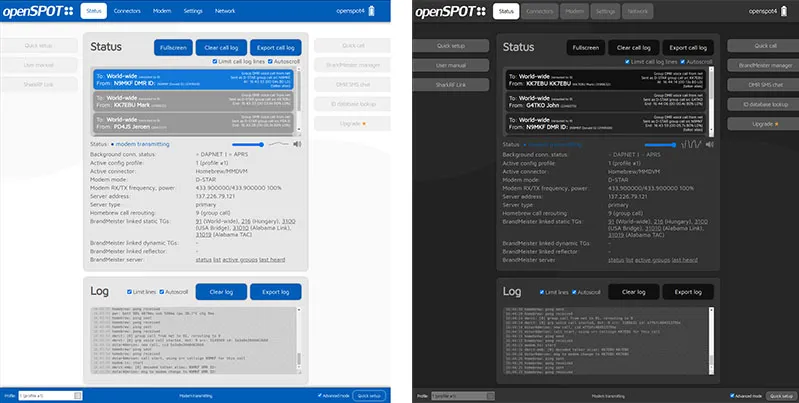Click the speaker icon in the light-theme Status panel
This screenshot has width=799, height=403.
click(x=297, y=144)
